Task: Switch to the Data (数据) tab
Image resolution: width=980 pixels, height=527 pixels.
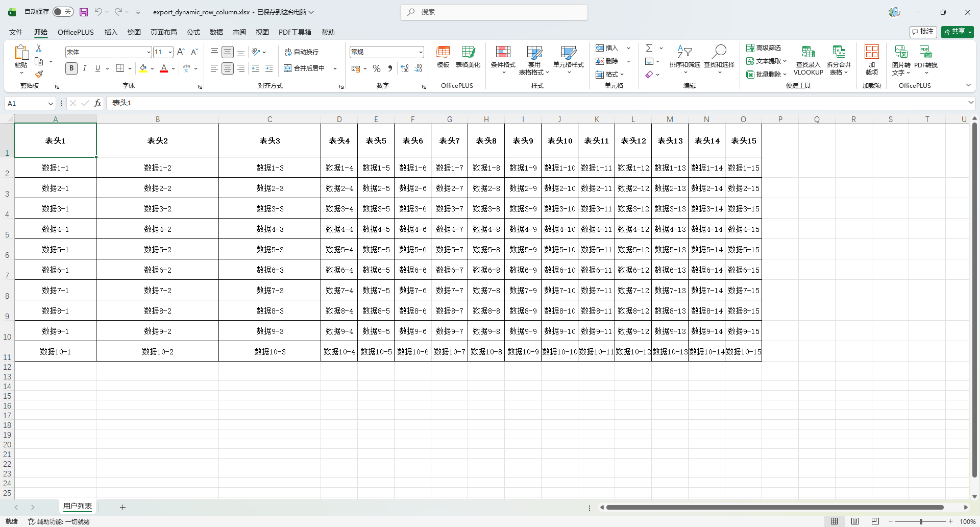Action: click(x=216, y=32)
